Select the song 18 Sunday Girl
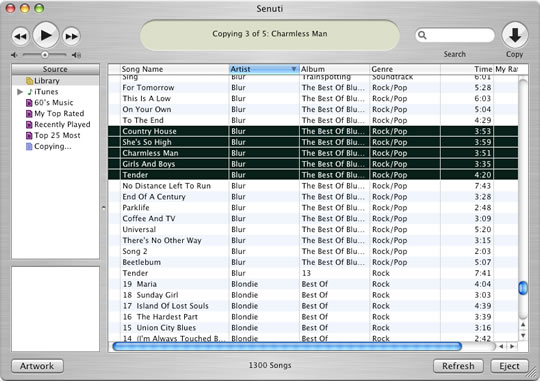 pyautogui.click(x=313, y=295)
